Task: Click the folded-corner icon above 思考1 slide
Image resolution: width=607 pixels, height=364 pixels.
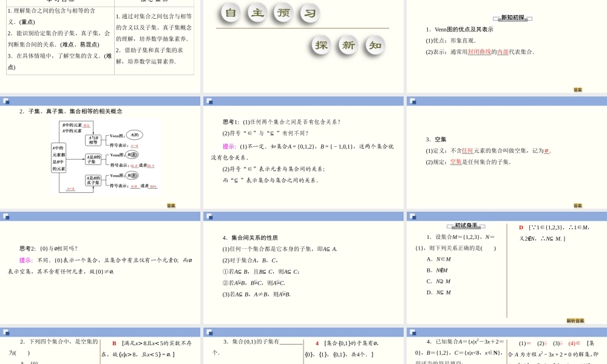Action: (x=208, y=101)
